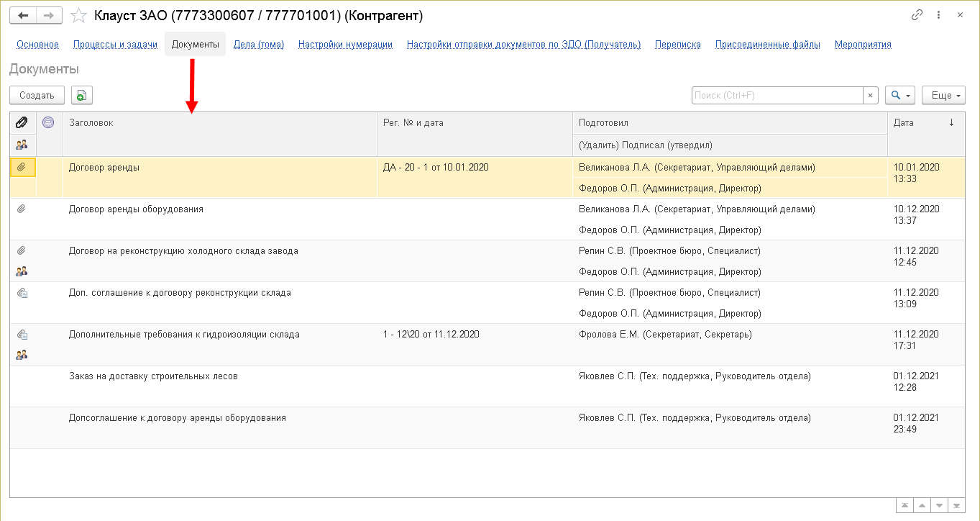Sort by the Заголовок column header
980x521 pixels.
point(220,135)
